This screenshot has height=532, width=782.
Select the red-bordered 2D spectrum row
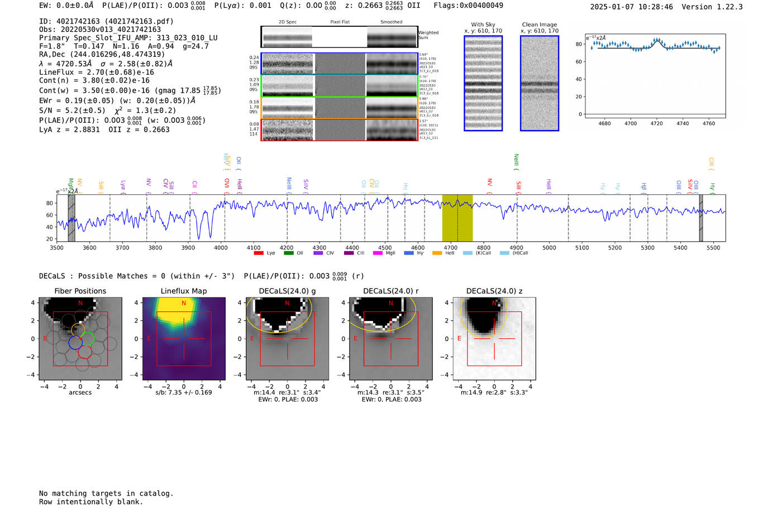tap(339, 130)
